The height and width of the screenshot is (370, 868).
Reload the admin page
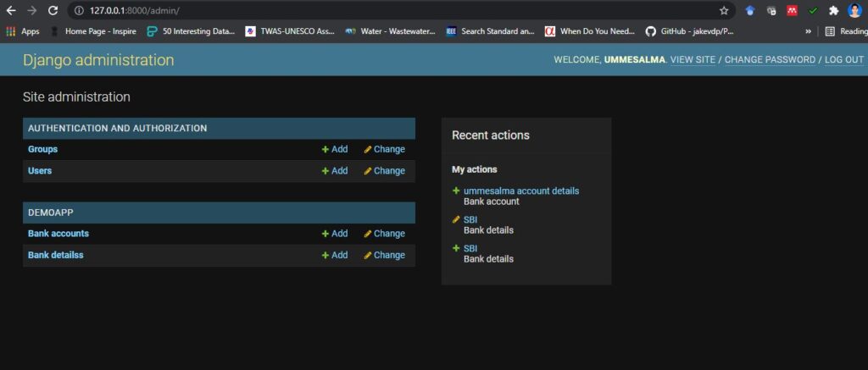53,10
